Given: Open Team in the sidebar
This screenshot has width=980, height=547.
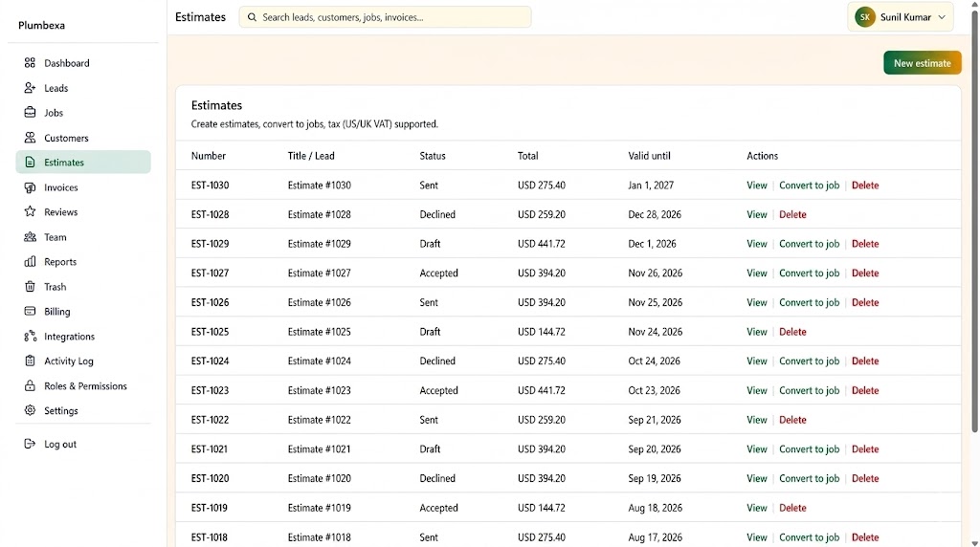Looking at the screenshot, I should pos(83,236).
